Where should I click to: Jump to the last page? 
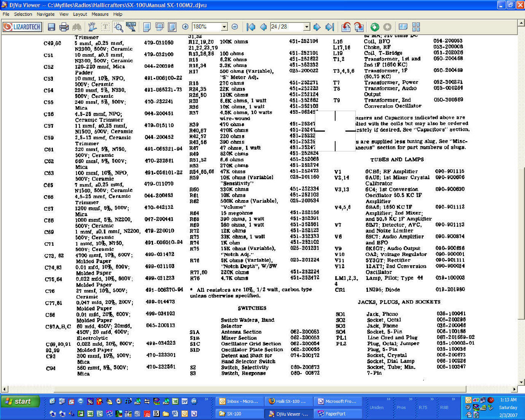point(330,27)
